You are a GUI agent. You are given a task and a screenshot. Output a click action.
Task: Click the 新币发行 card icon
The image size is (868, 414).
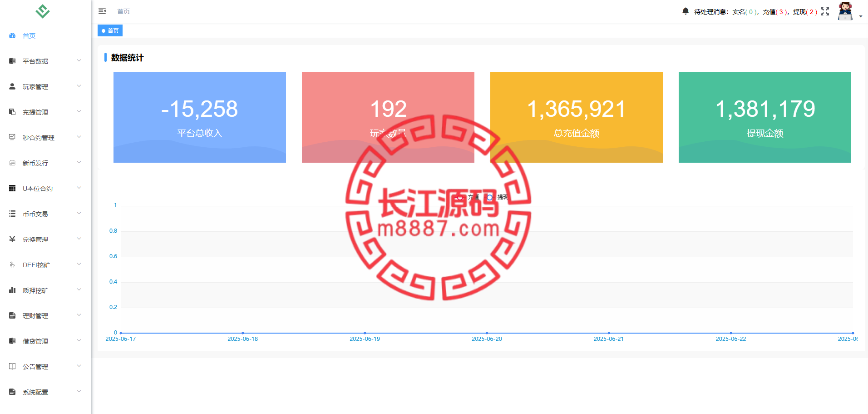click(12, 163)
